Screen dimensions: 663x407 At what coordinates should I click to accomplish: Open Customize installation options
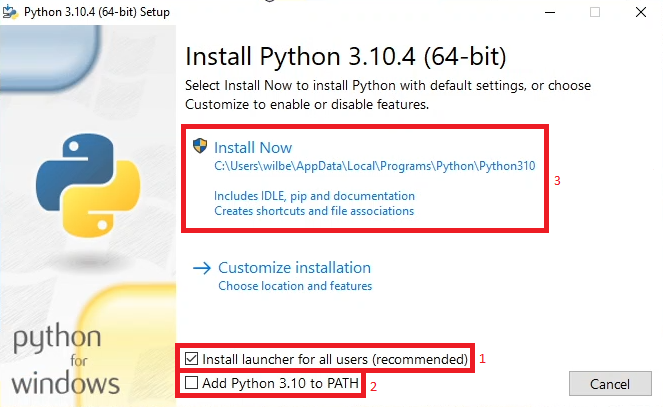(x=294, y=268)
